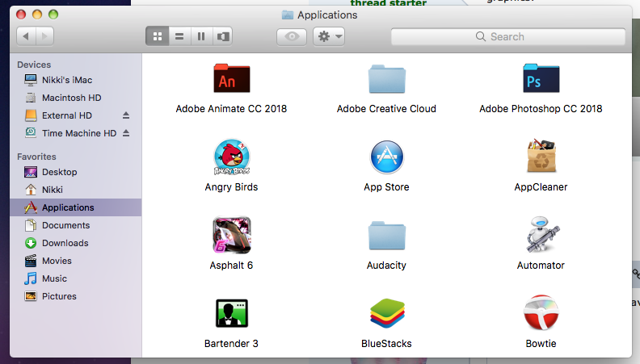Click the "Audacity" name label
This screenshot has height=364, width=640.
pos(386,266)
